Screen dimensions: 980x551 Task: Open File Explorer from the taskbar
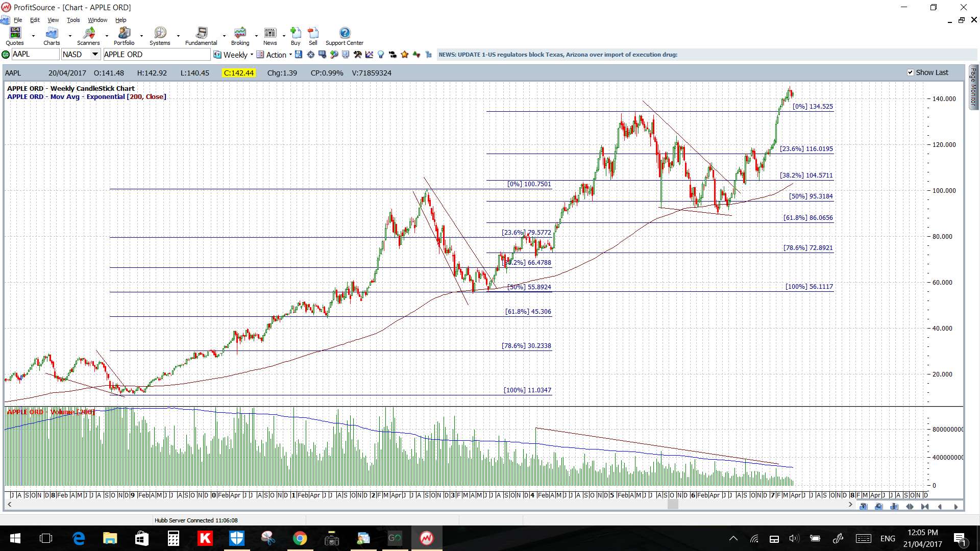(110, 538)
